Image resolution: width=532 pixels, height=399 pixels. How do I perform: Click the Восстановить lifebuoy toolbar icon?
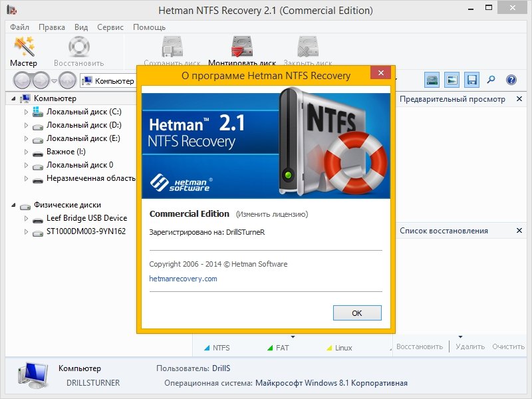78,46
